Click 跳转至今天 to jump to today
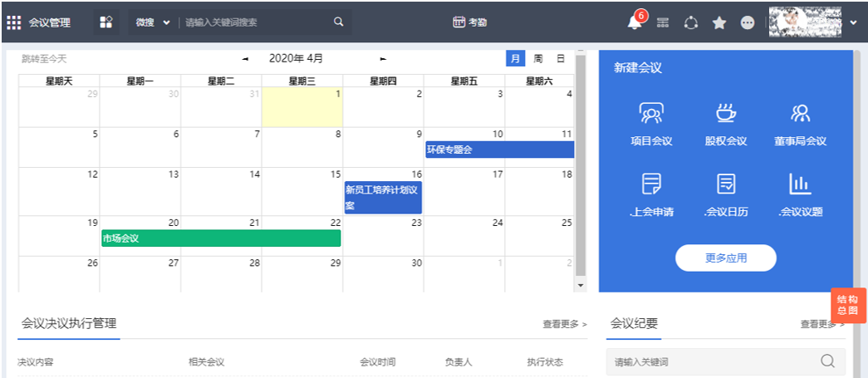The height and width of the screenshot is (378, 868). tap(44, 59)
